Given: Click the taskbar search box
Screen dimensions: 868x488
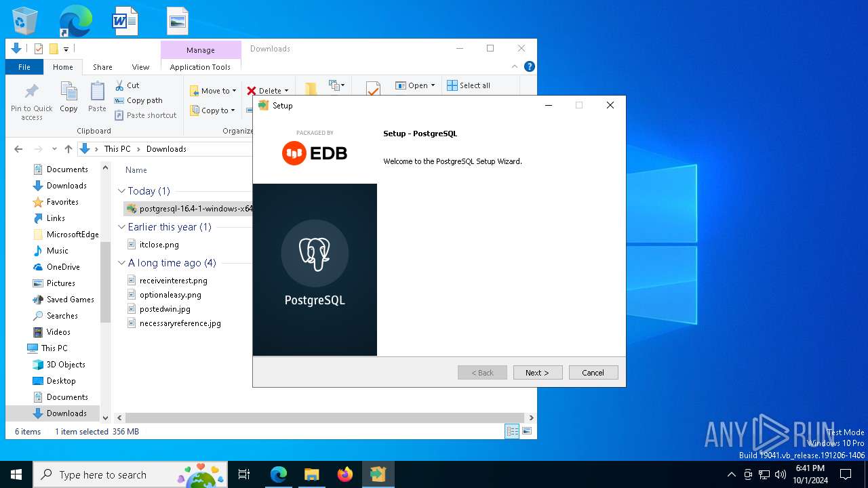Looking at the screenshot, I should coord(131,474).
